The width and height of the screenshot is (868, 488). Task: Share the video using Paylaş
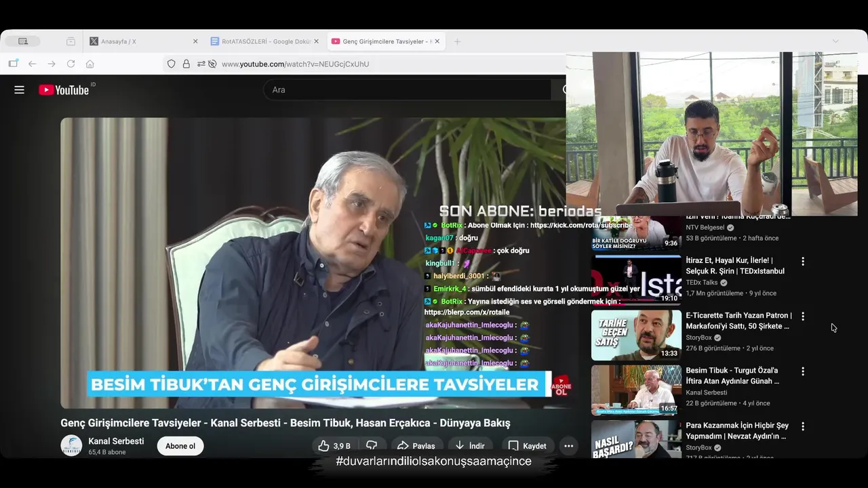pyautogui.click(x=416, y=446)
